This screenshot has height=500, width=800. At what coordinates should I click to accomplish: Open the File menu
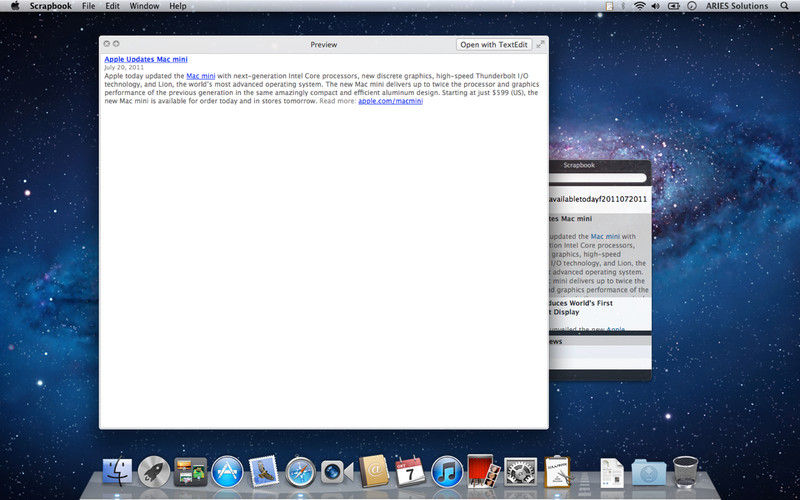pyautogui.click(x=88, y=6)
